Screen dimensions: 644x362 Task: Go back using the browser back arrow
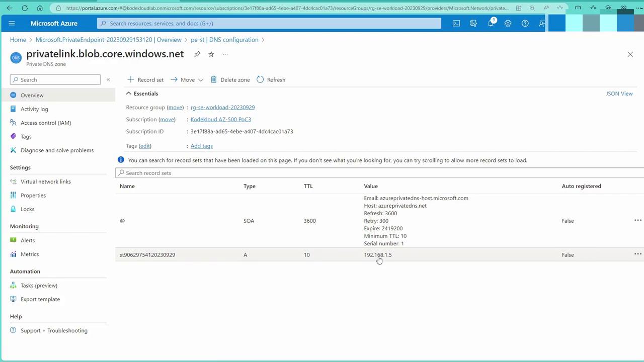click(10, 8)
